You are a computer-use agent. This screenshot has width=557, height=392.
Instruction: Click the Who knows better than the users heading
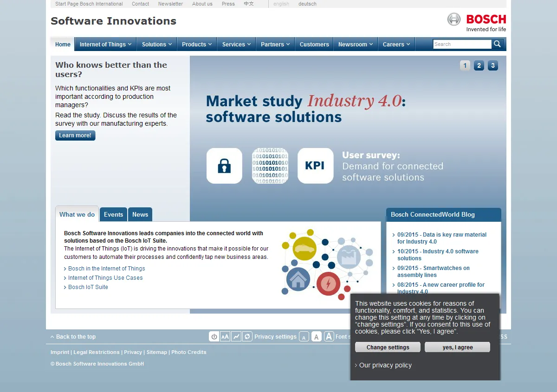click(x=111, y=70)
